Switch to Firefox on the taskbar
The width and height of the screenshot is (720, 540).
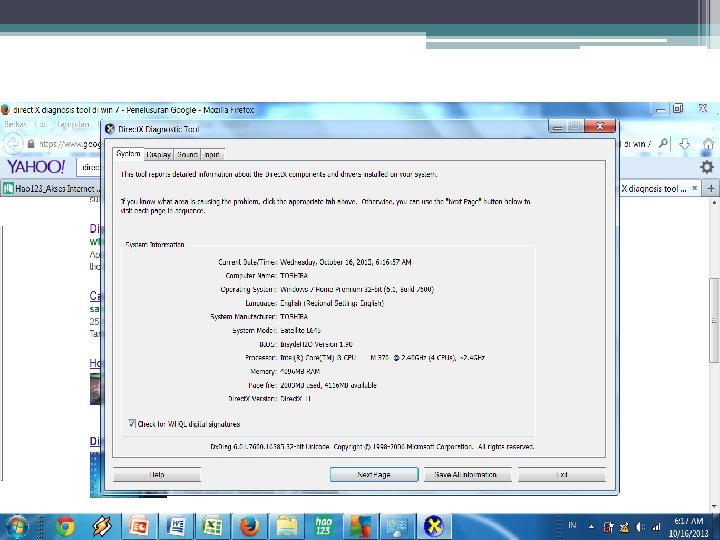tap(250, 526)
